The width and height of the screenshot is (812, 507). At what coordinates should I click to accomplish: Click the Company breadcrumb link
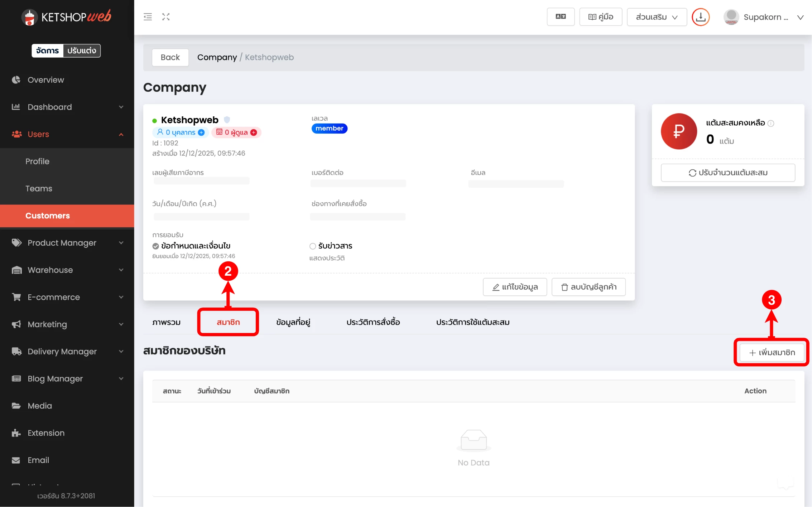[217, 57]
